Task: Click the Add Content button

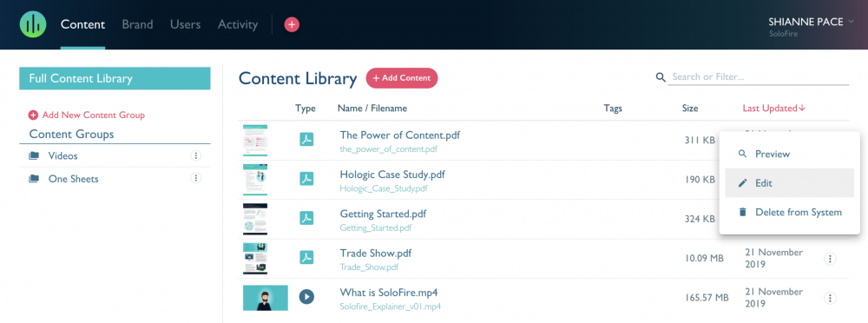Action: pyautogui.click(x=402, y=78)
